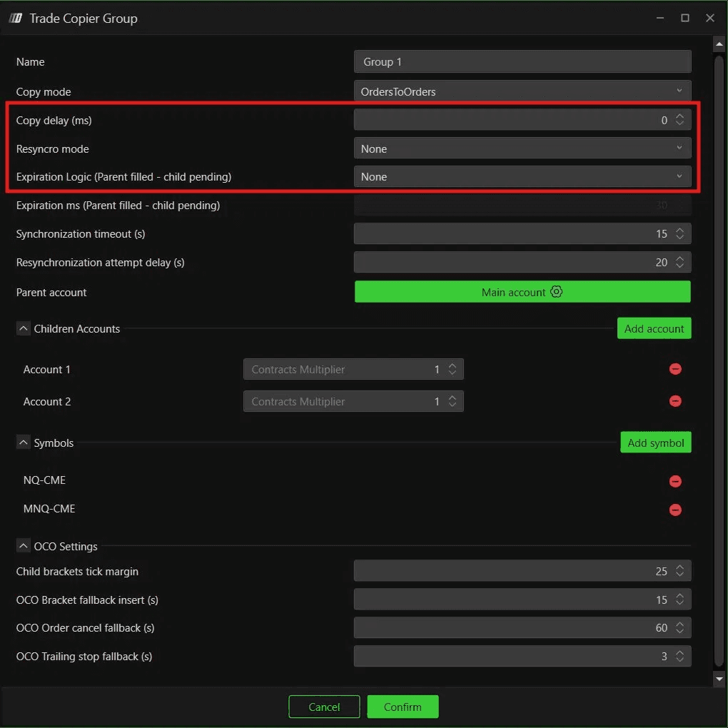Remove the MNQ-CME symbol with the minus icon

point(675,510)
